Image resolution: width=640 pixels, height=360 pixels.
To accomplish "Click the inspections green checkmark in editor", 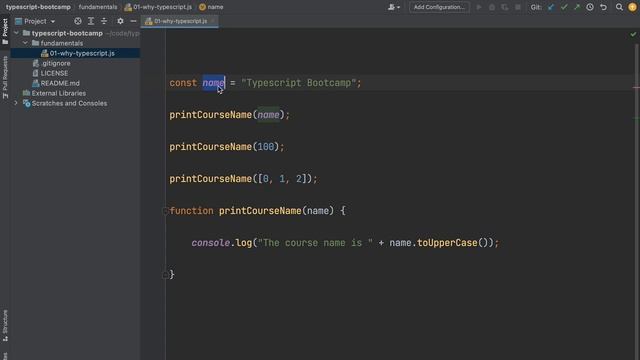I will tap(633, 34).
